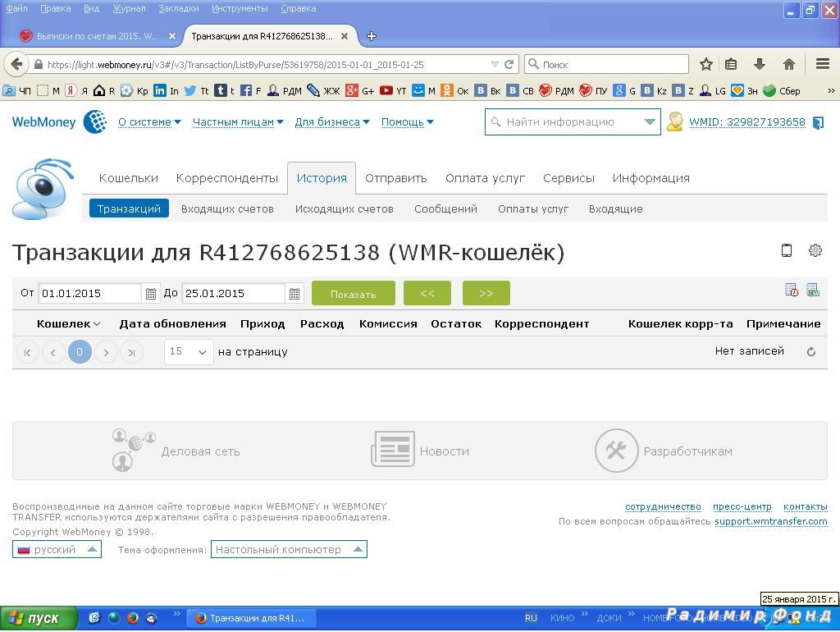Open the Firefox hamburger menu
This screenshot has width=840, height=632.
[x=823, y=64]
